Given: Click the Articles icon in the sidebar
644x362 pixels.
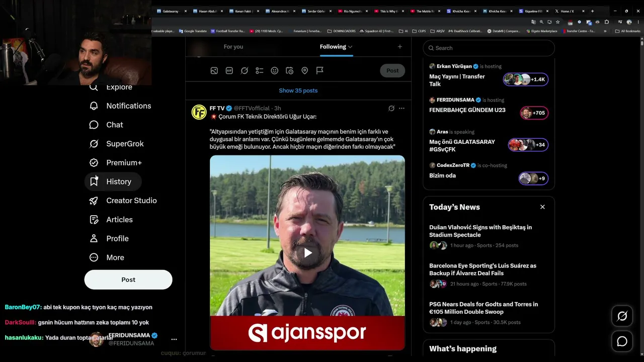Looking at the screenshot, I should pyautogui.click(x=94, y=220).
